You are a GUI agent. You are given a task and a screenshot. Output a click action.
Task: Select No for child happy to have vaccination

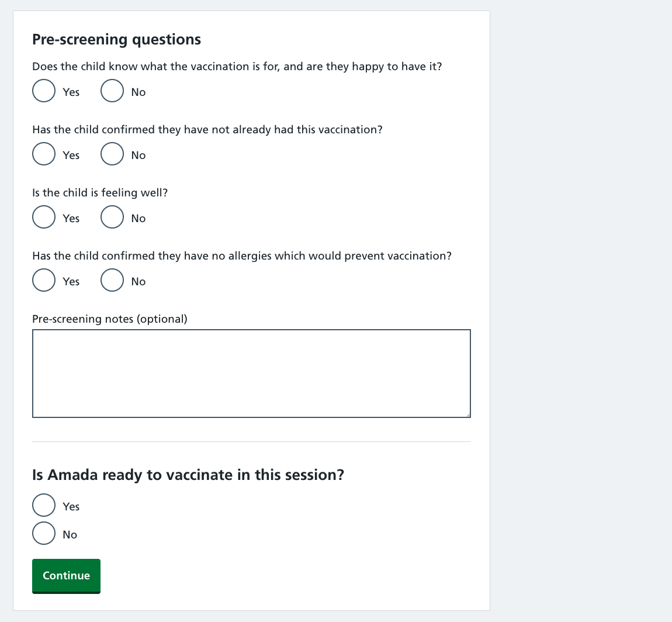coord(112,91)
